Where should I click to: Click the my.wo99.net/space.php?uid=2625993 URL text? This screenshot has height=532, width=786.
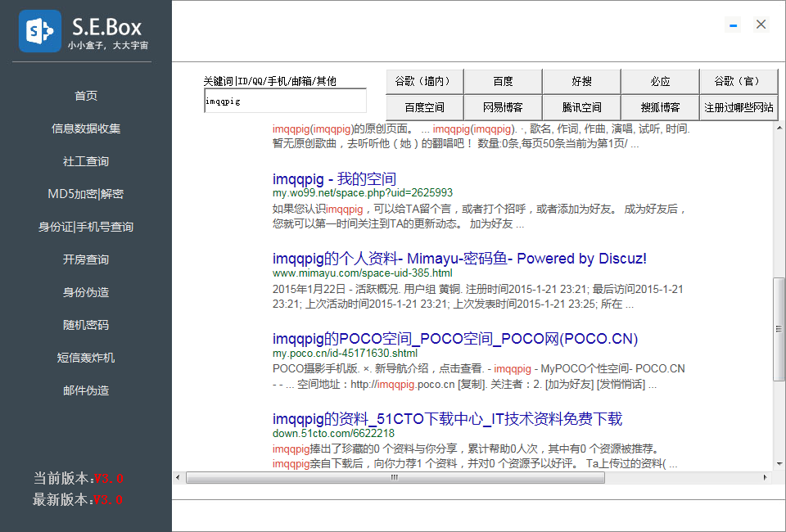[363, 193]
